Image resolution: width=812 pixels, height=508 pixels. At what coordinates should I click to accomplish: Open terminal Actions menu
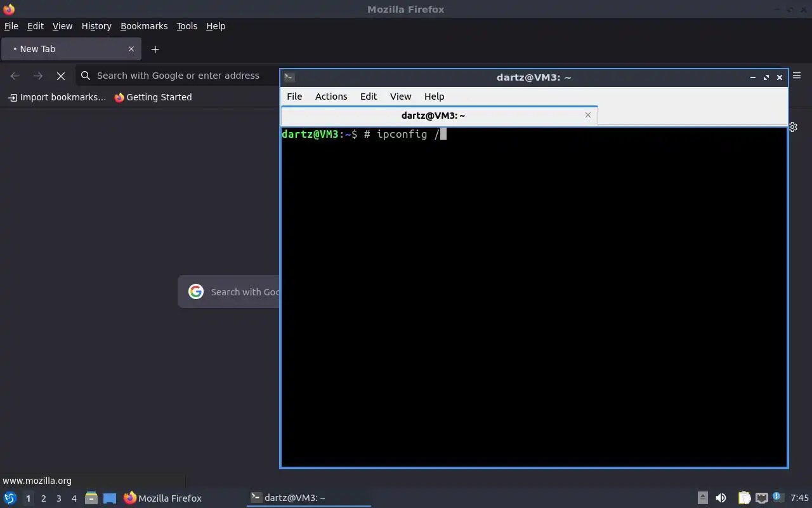331,97
